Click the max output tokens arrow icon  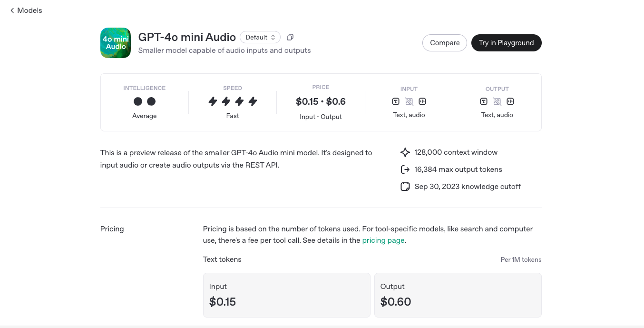point(405,169)
